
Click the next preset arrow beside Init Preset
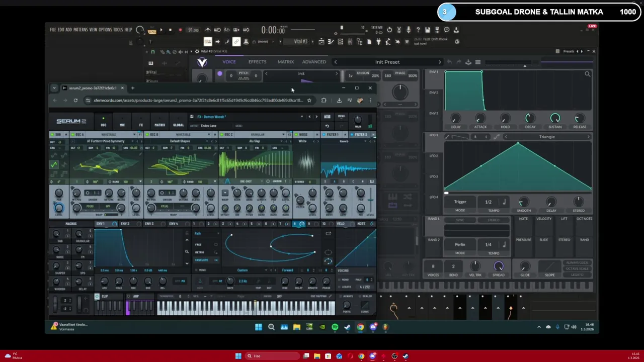[439, 62]
